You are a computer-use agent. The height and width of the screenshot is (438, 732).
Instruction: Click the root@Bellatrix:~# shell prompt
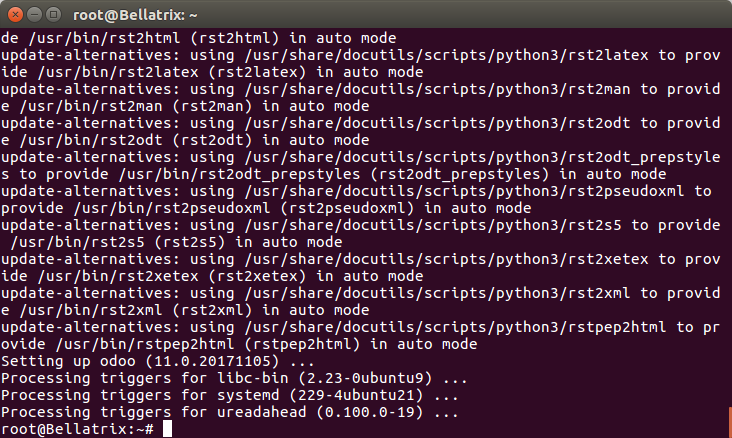[77, 429]
